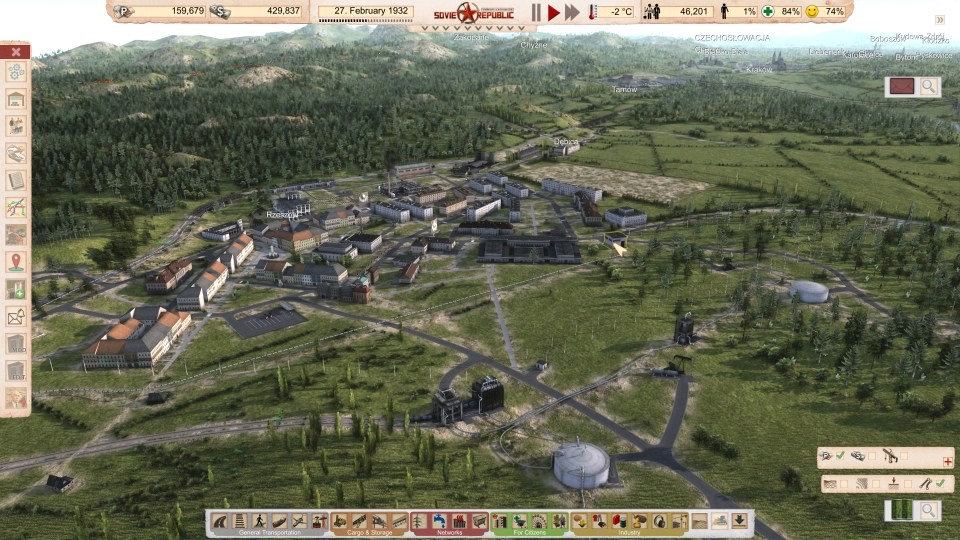Toggle the wrench tools checked checkbox
This screenshot has width=960, height=540.
[940, 484]
